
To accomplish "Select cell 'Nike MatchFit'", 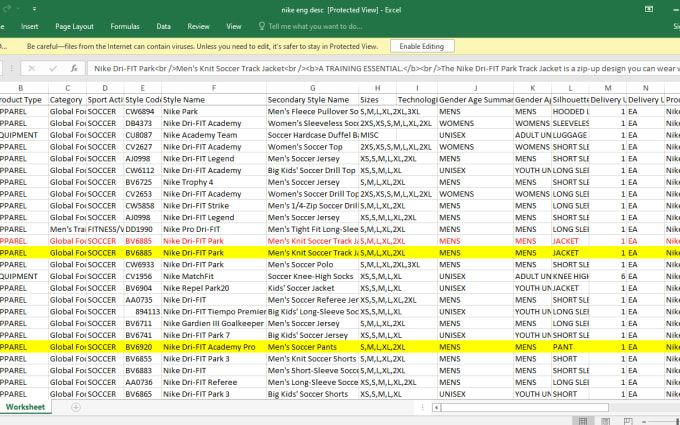I will pos(214,276).
